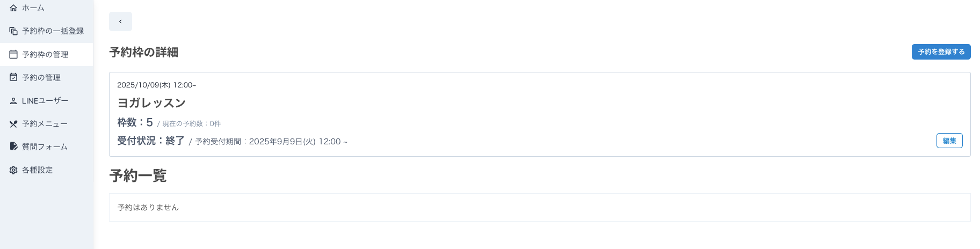Navigate to the 予約の管理 menu label
980x249 pixels.
41,78
